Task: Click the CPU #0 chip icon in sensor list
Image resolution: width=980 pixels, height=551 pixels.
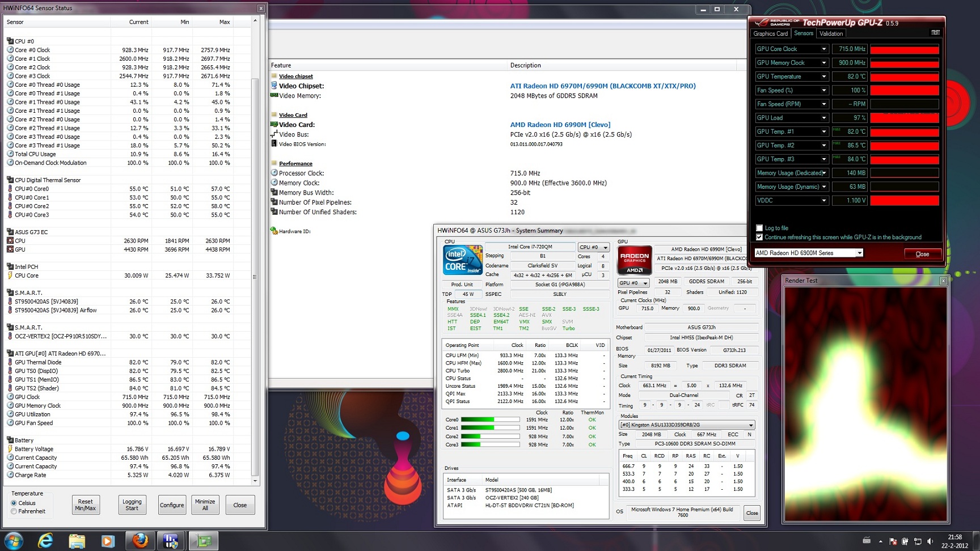Action: coord(10,41)
